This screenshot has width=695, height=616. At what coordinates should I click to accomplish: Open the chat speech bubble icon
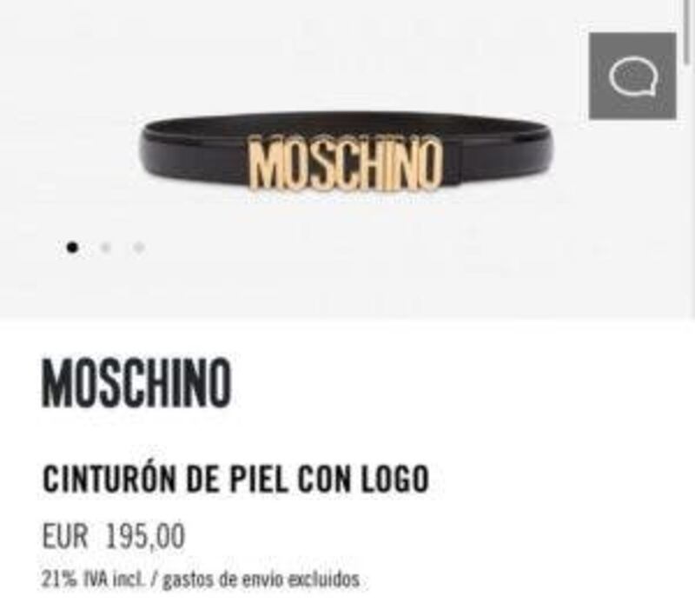632,76
